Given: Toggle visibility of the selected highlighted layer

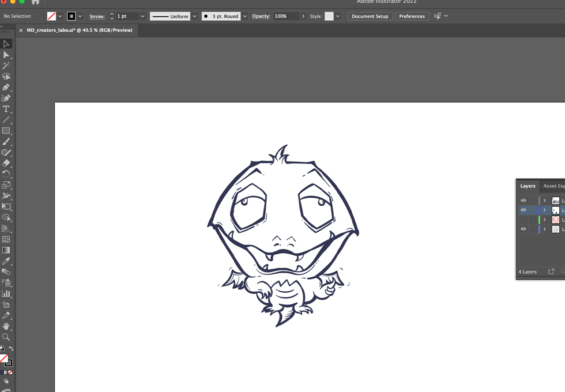Looking at the screenshot, I should point(524,210).
